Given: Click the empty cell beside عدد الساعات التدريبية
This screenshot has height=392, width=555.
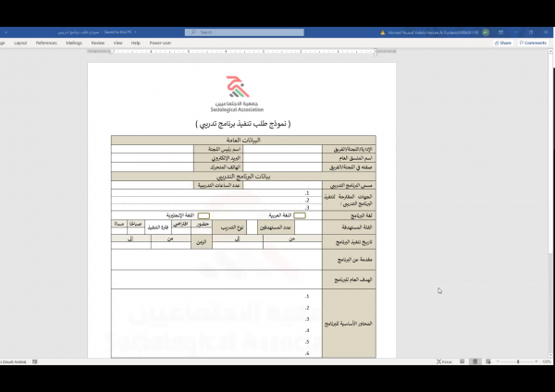Looking at the screenshot, I should pos(153,185).
